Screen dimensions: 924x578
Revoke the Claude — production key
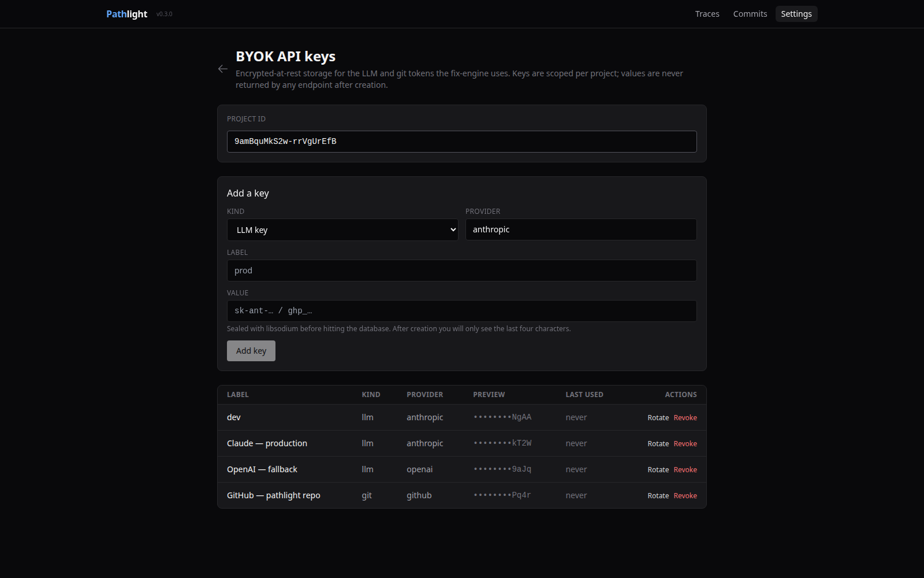point(685,443)
